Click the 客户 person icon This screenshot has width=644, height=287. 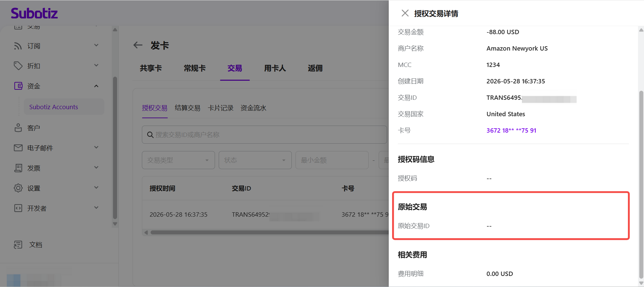(18, 128)
